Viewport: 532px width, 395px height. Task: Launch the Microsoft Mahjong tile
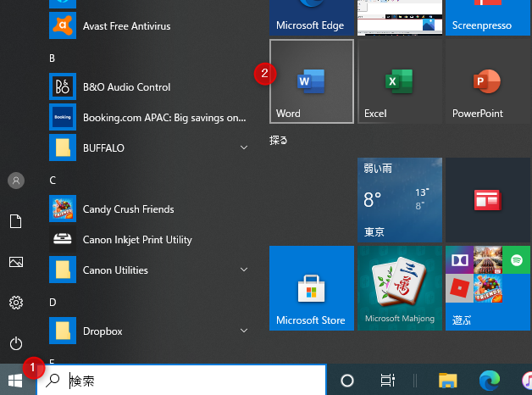pos(399,288)
